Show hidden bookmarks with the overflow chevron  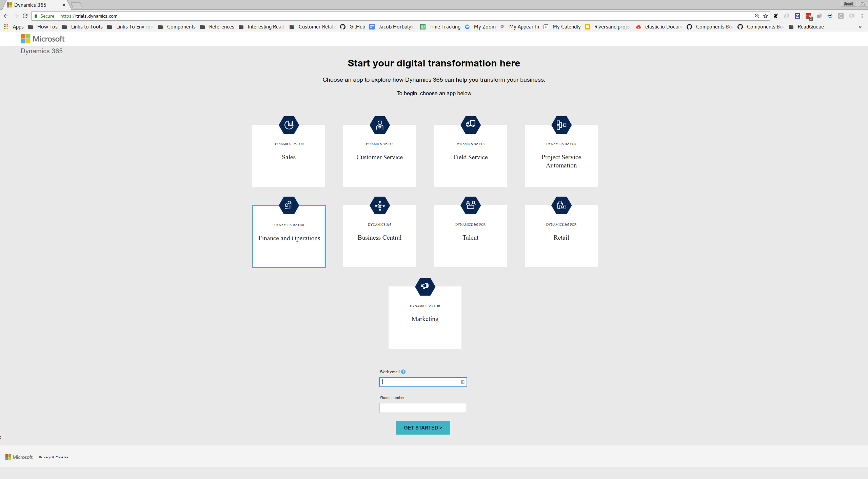point(860,27)
